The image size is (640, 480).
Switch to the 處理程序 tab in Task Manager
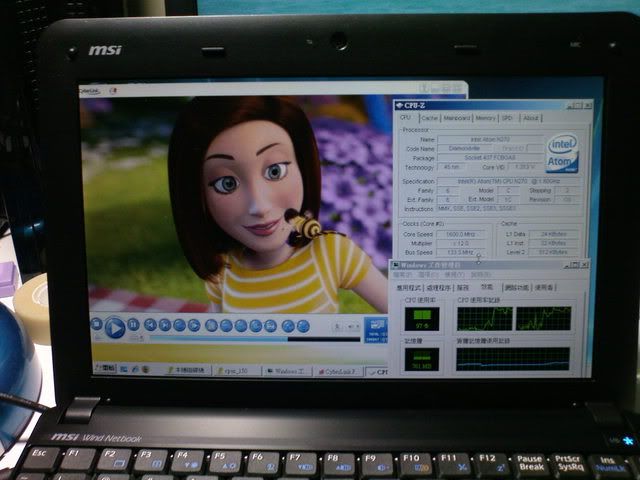click(x=439, y=288)
